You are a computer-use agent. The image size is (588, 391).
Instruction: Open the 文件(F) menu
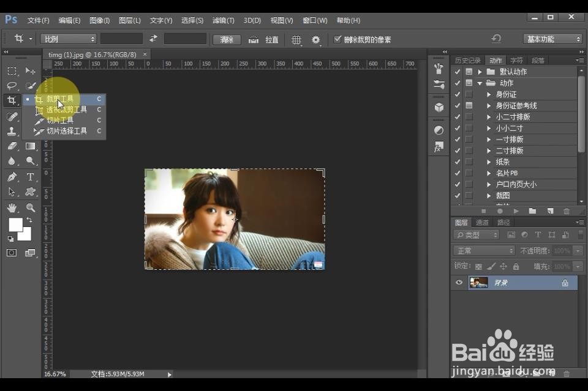pos(38,20)
